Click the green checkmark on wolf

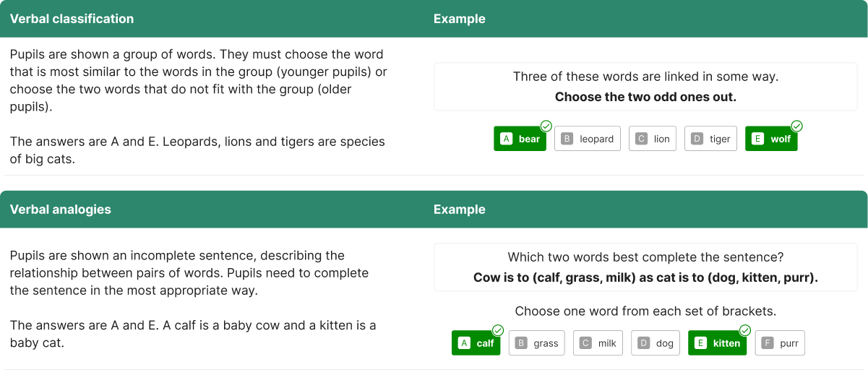click(797, 126)
